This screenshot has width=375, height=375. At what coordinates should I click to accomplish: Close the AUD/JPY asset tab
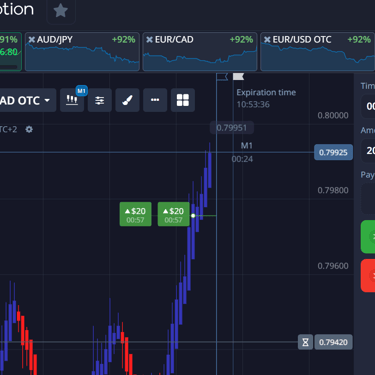click(x=32, y=40)
